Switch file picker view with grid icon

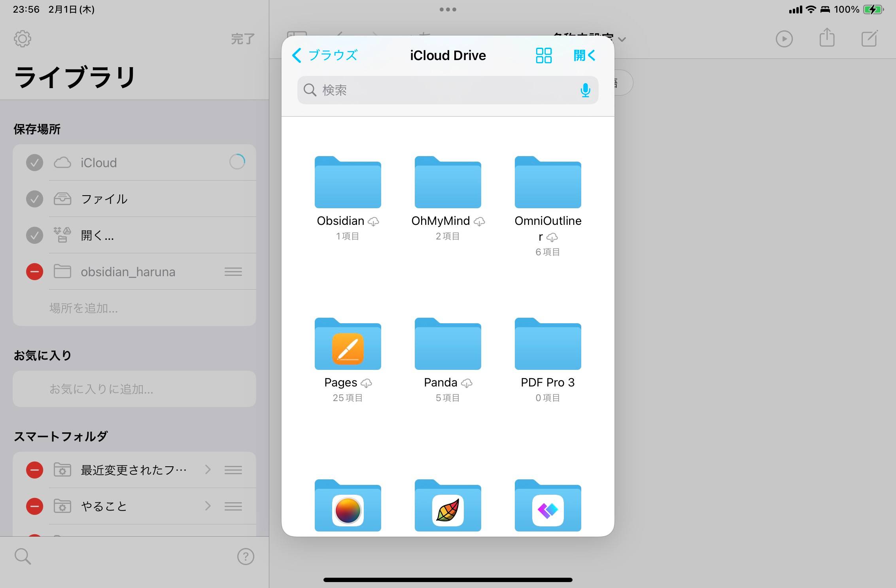[544, 55]
